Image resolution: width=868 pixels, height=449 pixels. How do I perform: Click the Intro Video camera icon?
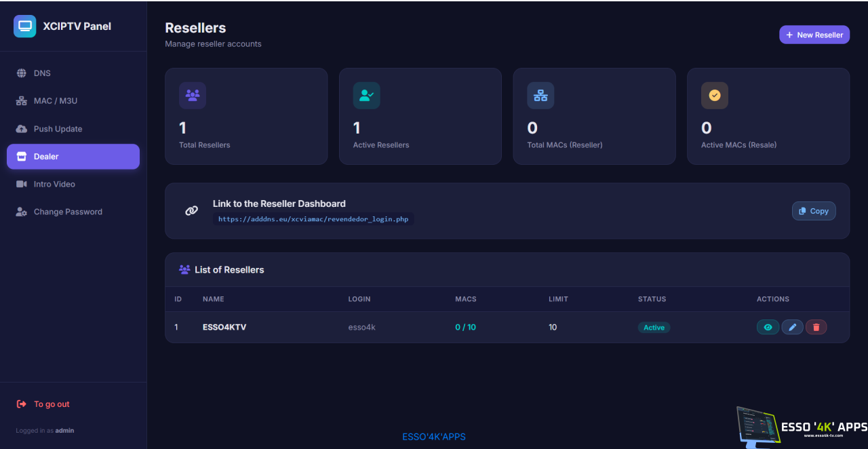click(x=22, y=184)
